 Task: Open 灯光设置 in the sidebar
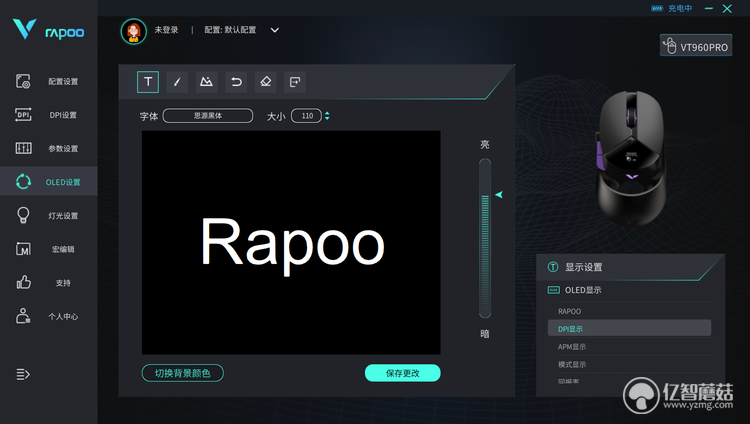click(49, 215)
